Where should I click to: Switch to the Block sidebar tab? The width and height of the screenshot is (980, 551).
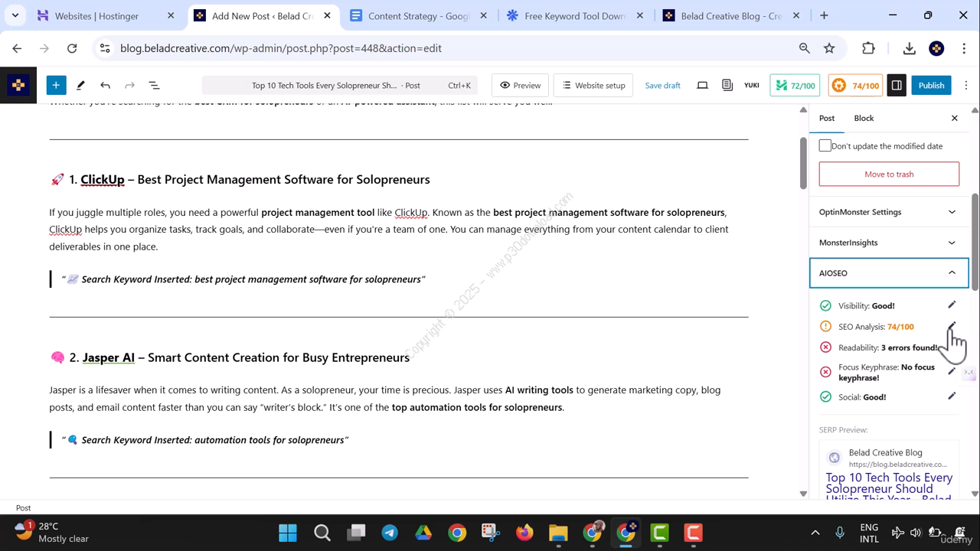point(864,118)
